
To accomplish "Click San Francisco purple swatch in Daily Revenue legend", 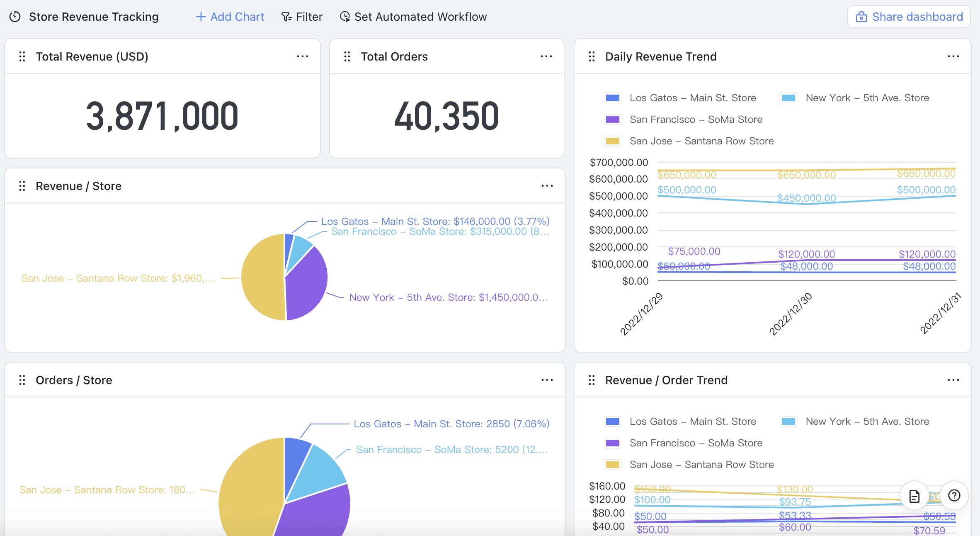I will pyautogui.click(x=613, y=119).
